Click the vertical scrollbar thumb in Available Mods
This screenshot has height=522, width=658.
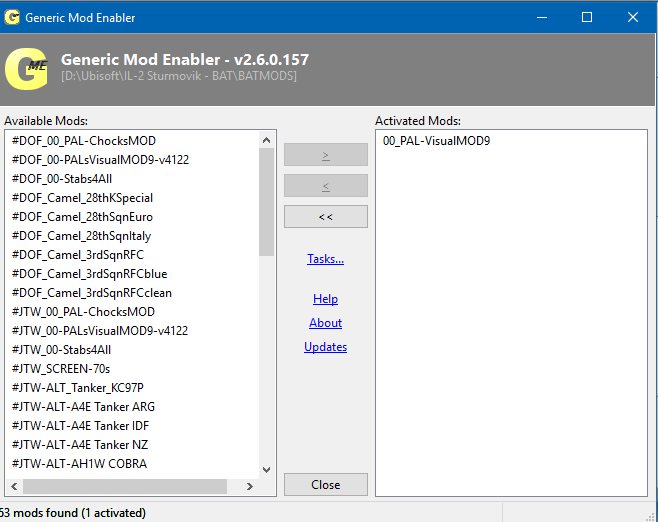coord(266,202)
